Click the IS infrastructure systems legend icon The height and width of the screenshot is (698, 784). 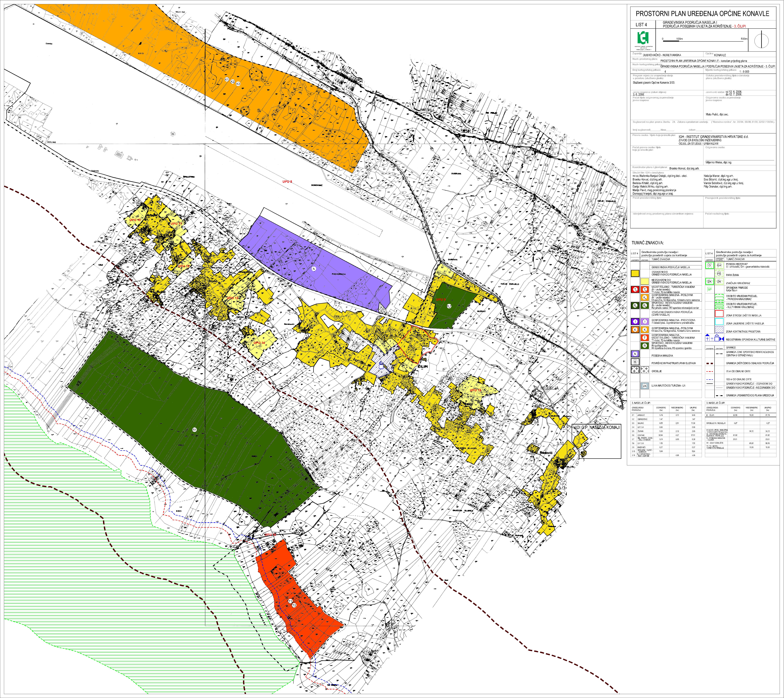635,362
